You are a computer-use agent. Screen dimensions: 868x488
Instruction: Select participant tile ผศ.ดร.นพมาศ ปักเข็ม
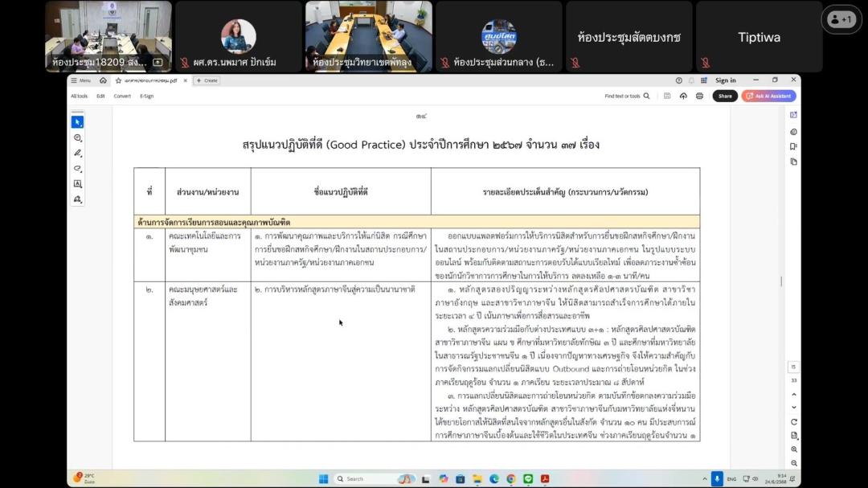pos(239,36)
